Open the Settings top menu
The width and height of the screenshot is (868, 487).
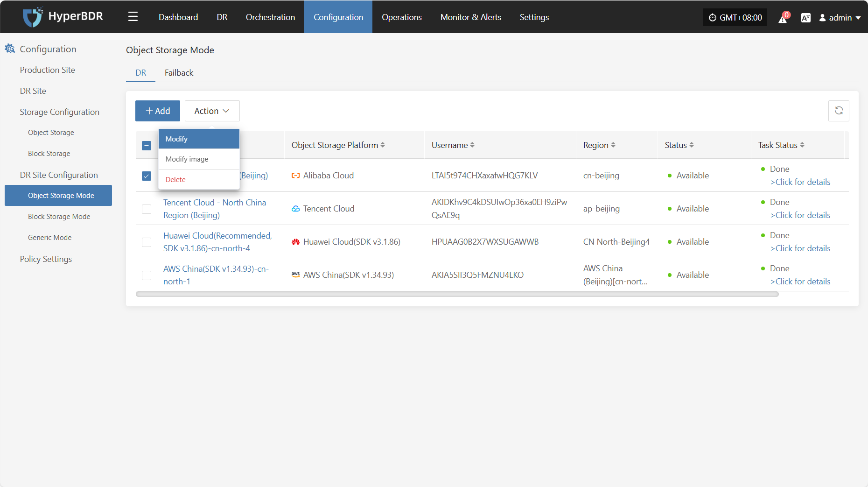click(x=534, y=17)
